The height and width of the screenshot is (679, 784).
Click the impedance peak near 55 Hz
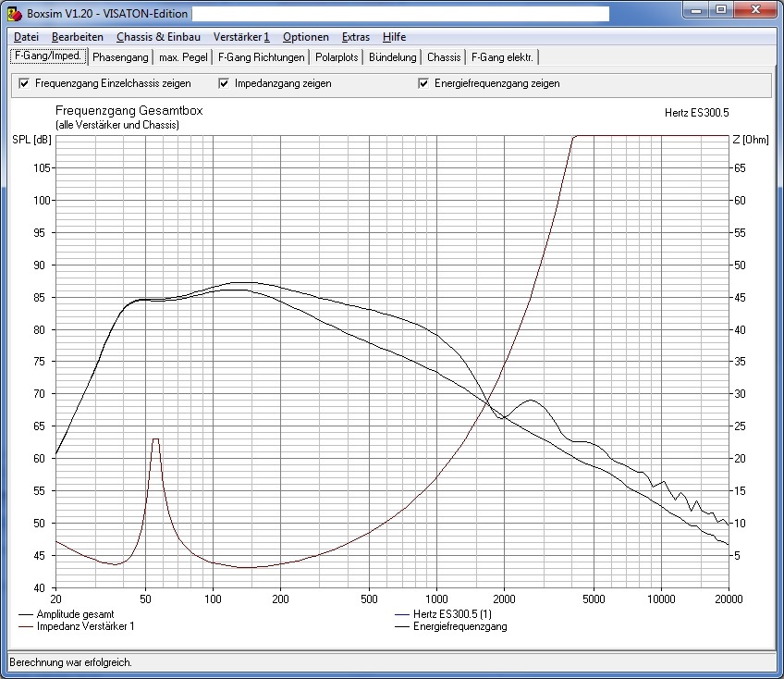155,439
